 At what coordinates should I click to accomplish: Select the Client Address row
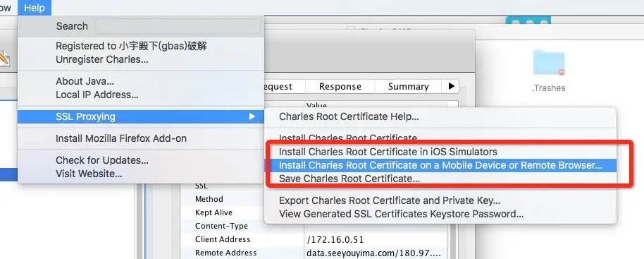click(x=314, y=239)
